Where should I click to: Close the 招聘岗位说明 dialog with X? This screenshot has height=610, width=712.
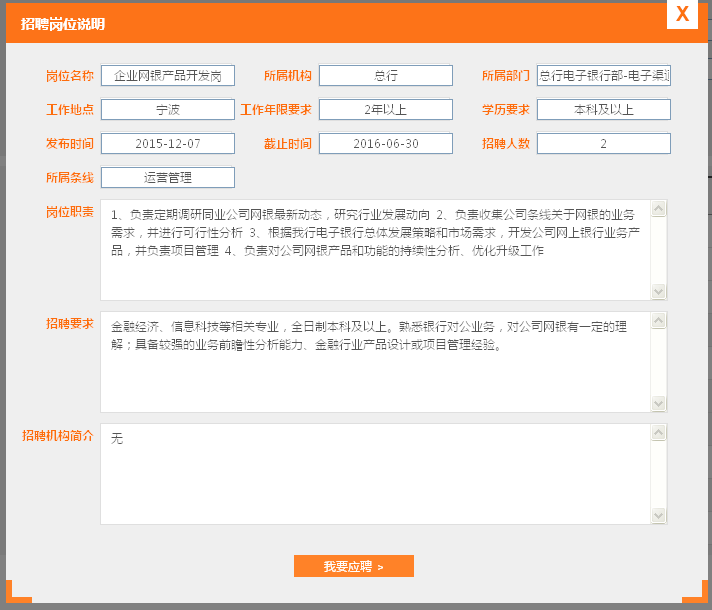tap(682, 14)
